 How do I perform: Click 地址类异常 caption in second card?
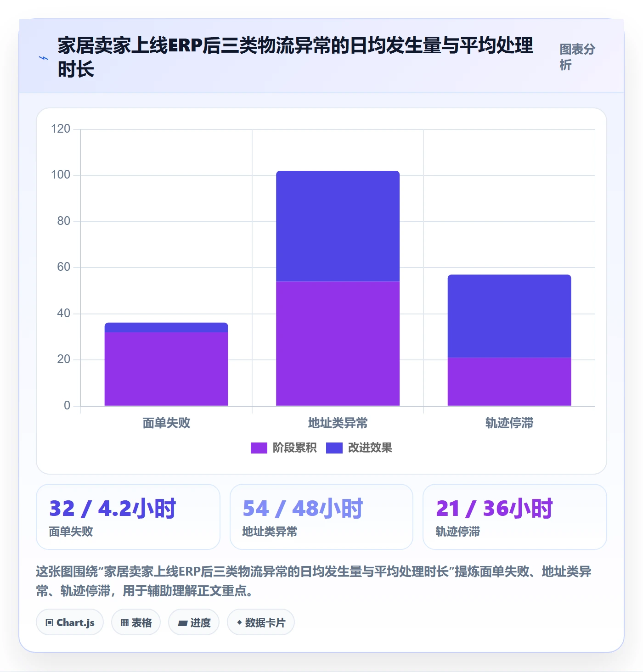(270, 532)
